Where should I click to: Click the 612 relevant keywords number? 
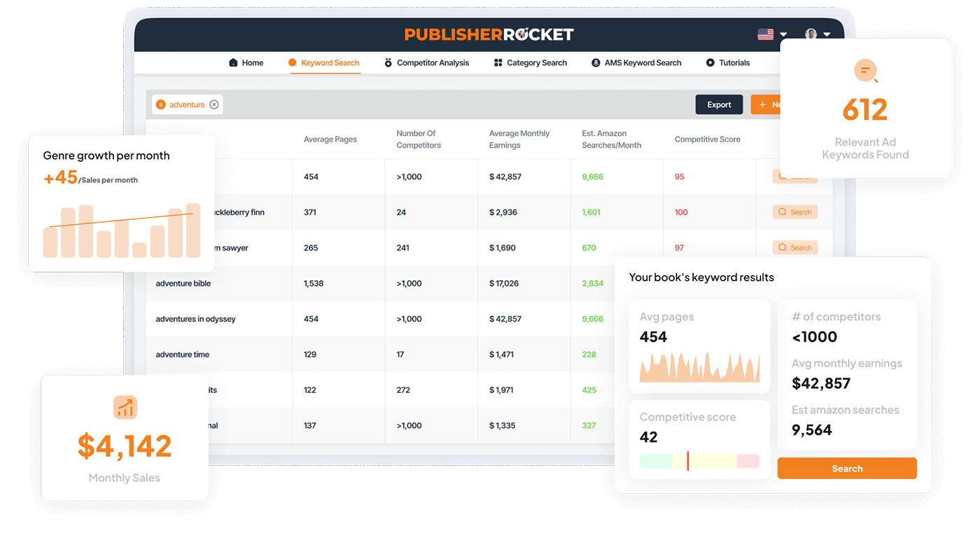coord(865,109)
